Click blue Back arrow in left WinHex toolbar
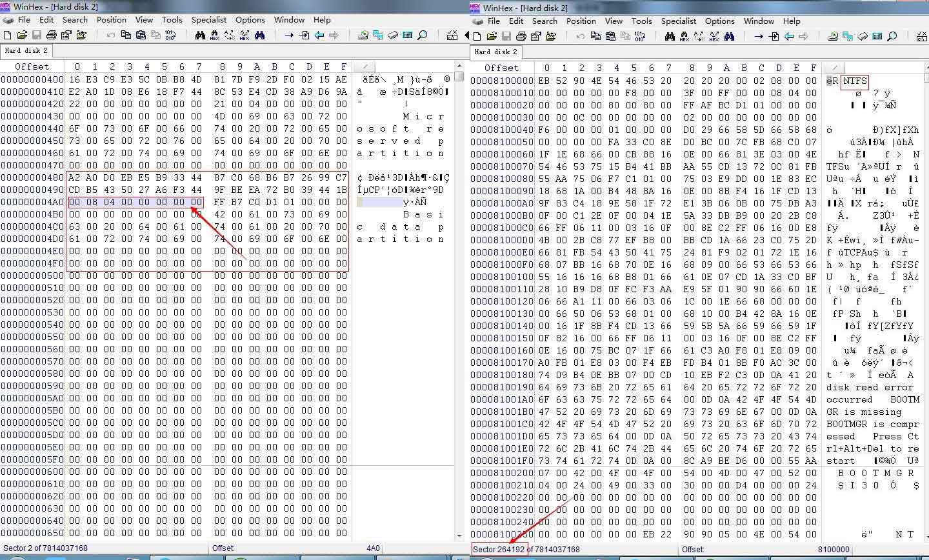Image resolution: width=929 pixels, height=560 pixels. 319,35
